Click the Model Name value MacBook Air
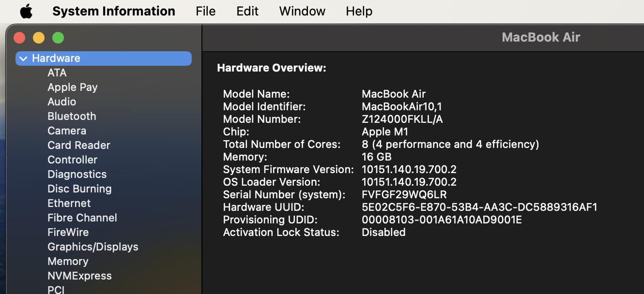Image resolution: width=644 pixels, height=294 pixels. pyautogui.click(x=394, y=94)
